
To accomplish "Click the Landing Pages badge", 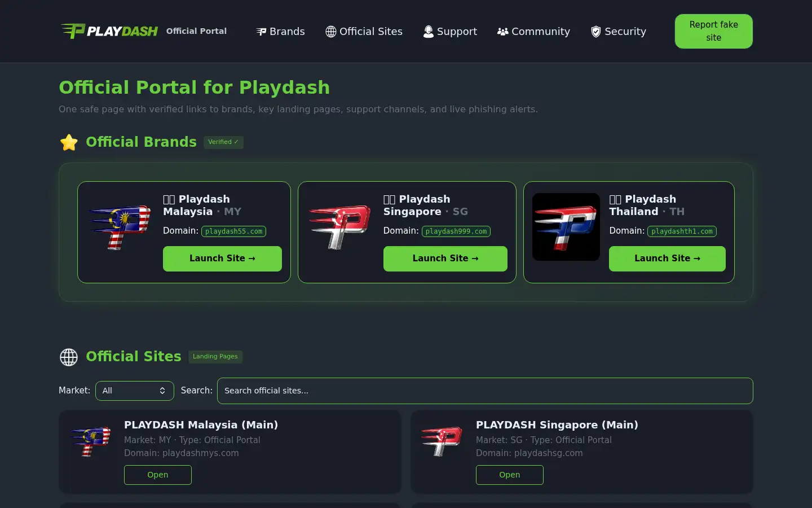I will (215, 357).
